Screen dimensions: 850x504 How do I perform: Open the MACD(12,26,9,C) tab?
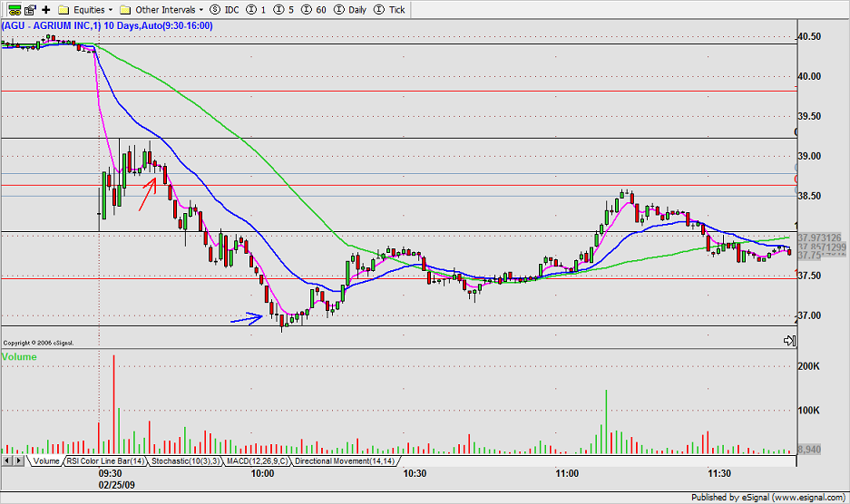click(258, 461)
